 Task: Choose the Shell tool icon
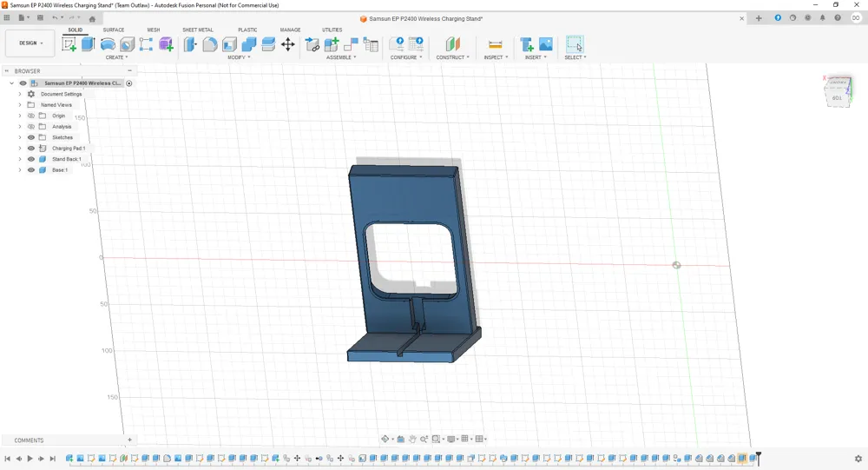coord(229,44)
